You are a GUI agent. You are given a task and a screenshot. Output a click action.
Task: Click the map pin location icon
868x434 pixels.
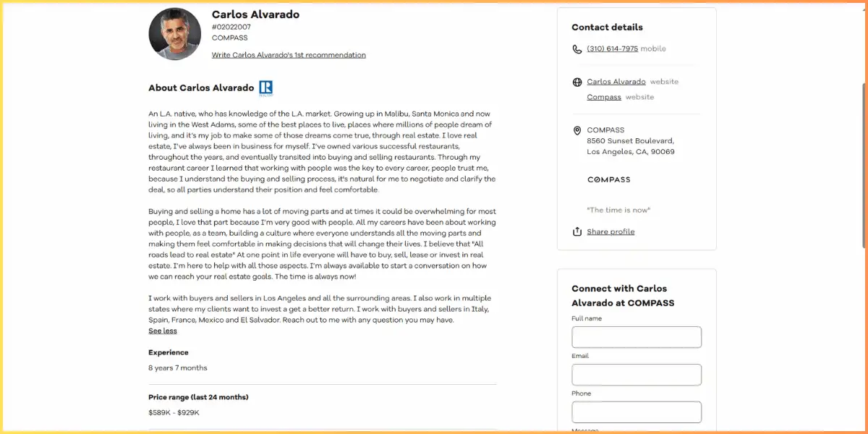[x=577, y=131]
